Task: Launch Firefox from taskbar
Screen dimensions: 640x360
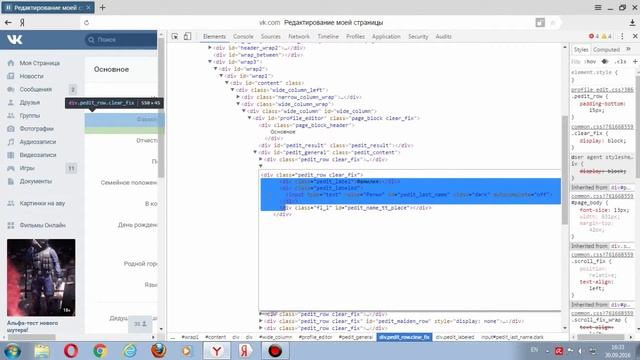Action: 159,351
